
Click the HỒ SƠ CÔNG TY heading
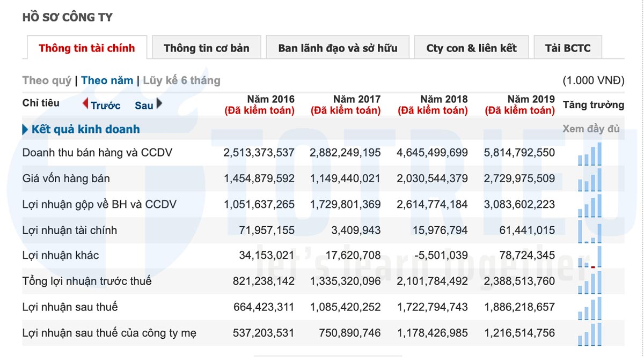click(x=68, y=17)
